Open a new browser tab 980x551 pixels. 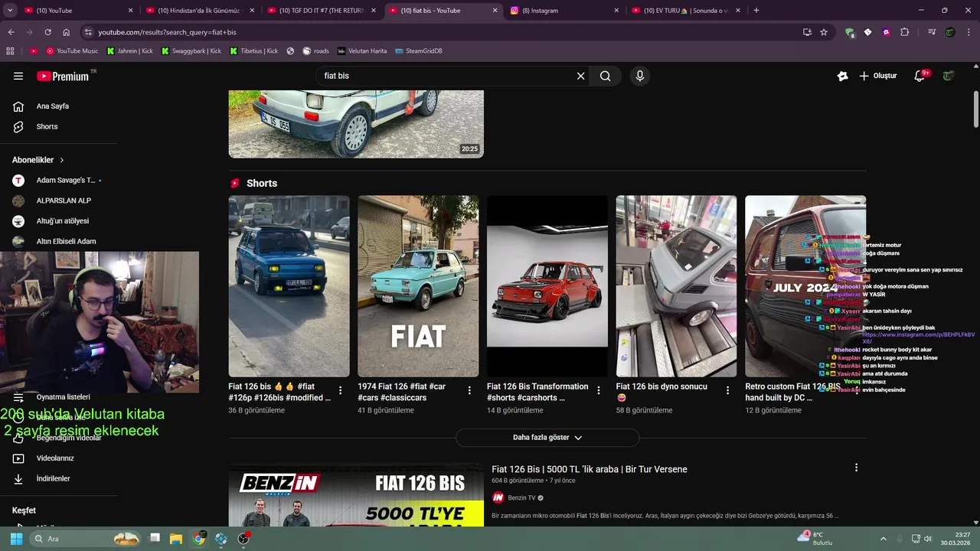point(756,11)
